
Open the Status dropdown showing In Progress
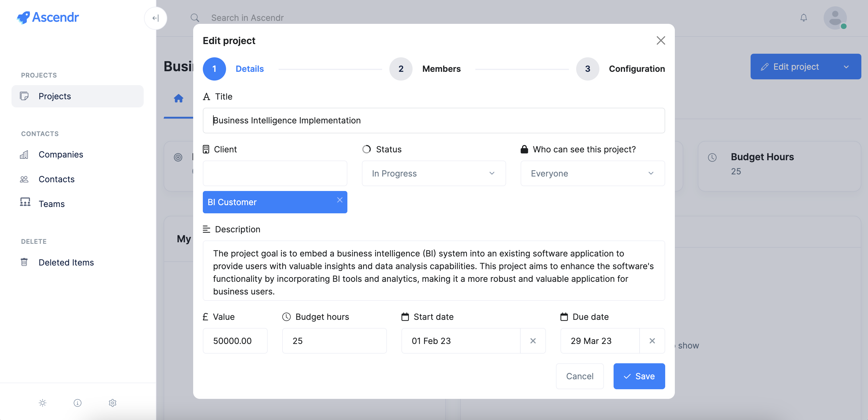434,173
